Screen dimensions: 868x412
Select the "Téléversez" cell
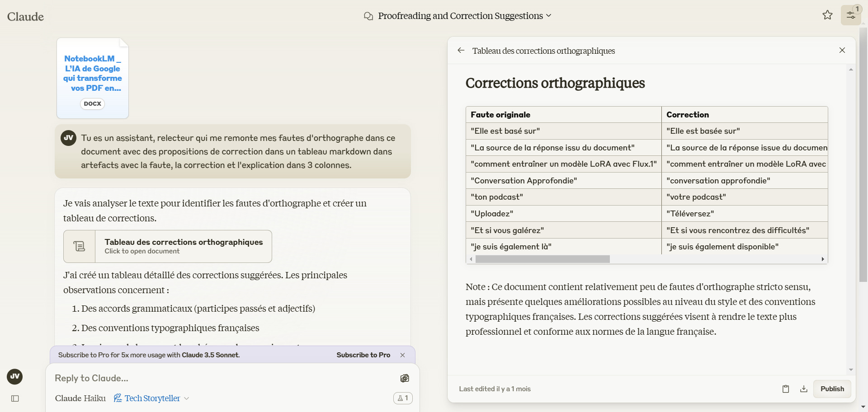tap(745, 214)
